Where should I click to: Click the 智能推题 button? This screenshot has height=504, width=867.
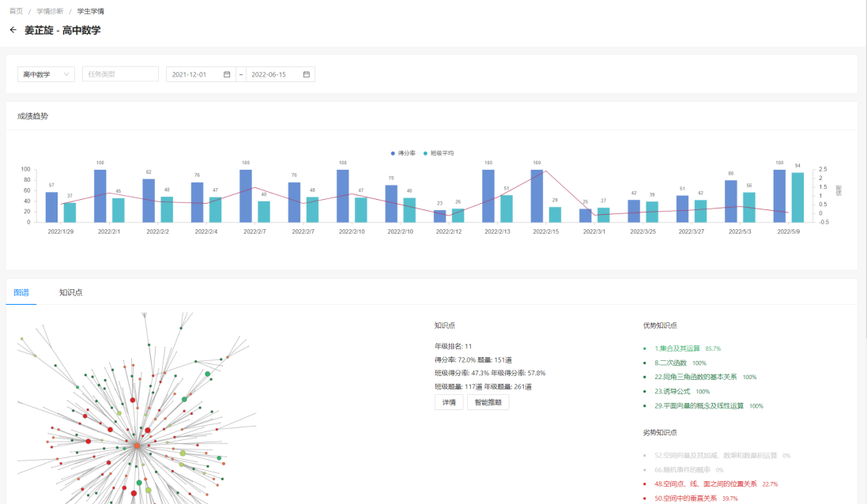click(488, 402)
